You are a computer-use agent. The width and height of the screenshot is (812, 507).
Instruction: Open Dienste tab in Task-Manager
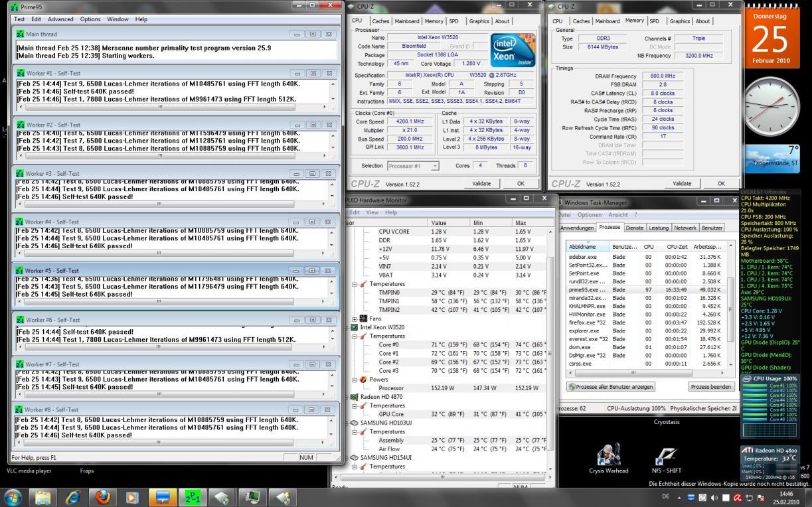[635, 228]
